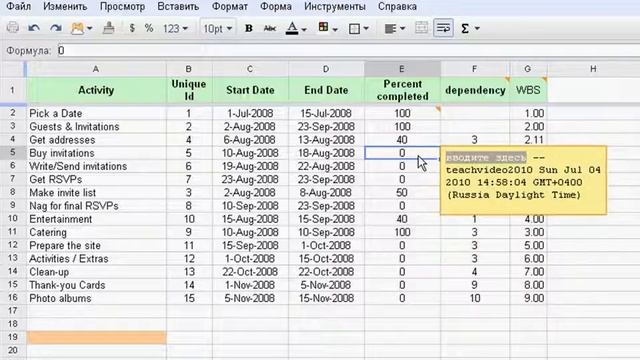Open the text color dropdown arrow
Screen dimensions: 640x360
click(x=304, y=29)
